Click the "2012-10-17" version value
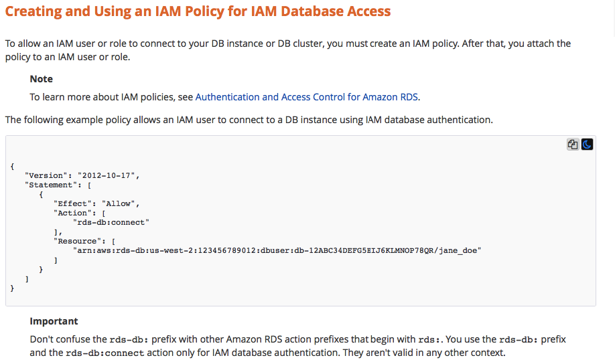 click(x=107, y=175)
